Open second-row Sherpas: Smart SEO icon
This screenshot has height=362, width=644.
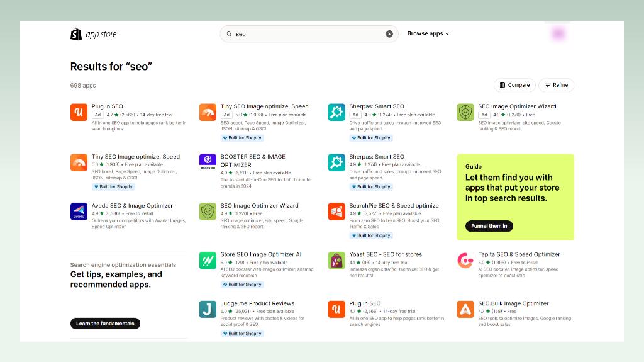pyautogui.click(x=336, y=162)
